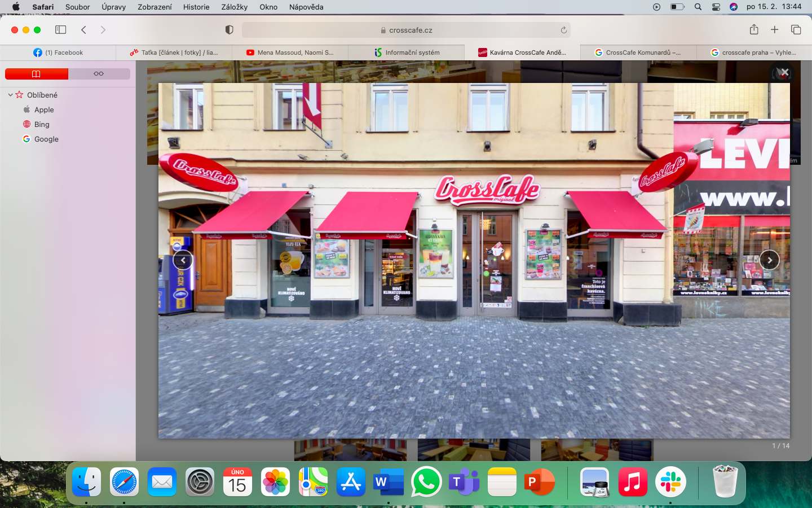Click the crosscafe.cz address bar
The height and width of the screenshot is (508, 812).
tap(406, 30)
